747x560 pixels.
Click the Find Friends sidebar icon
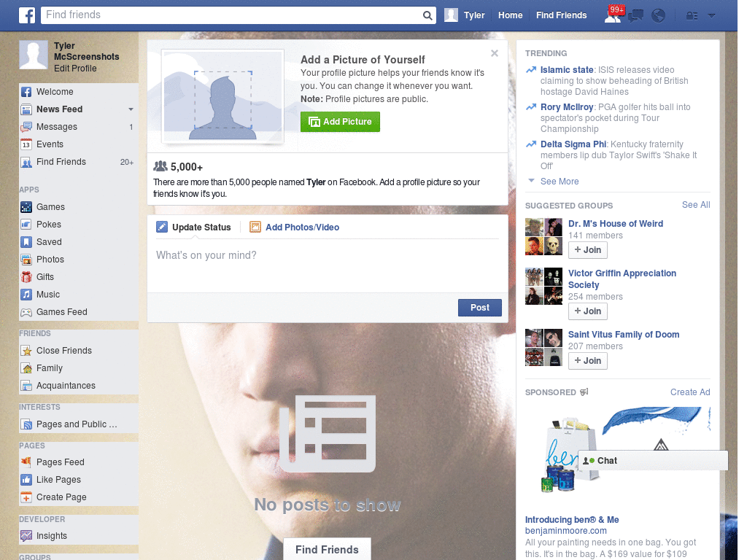[26, 162]
